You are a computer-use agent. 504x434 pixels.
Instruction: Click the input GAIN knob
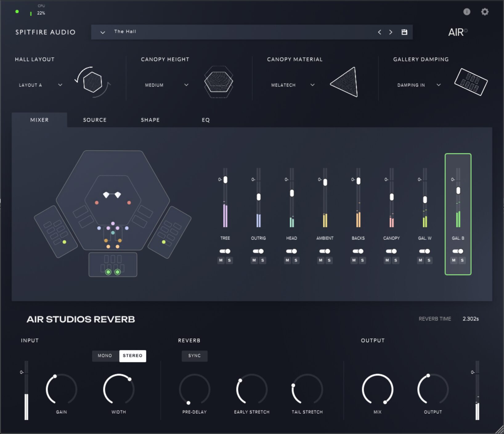pyautogui.click(x=61, y=389)
